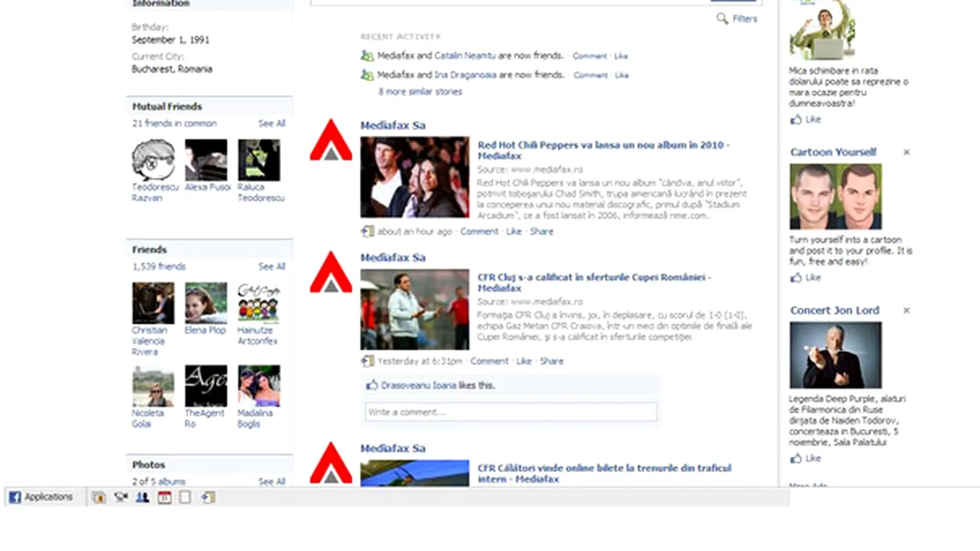Click friends icon beside Ina Draganoaia story
The height and width of the screenshot is (551, 980).
pyautogui.click(x=367, y=75)
